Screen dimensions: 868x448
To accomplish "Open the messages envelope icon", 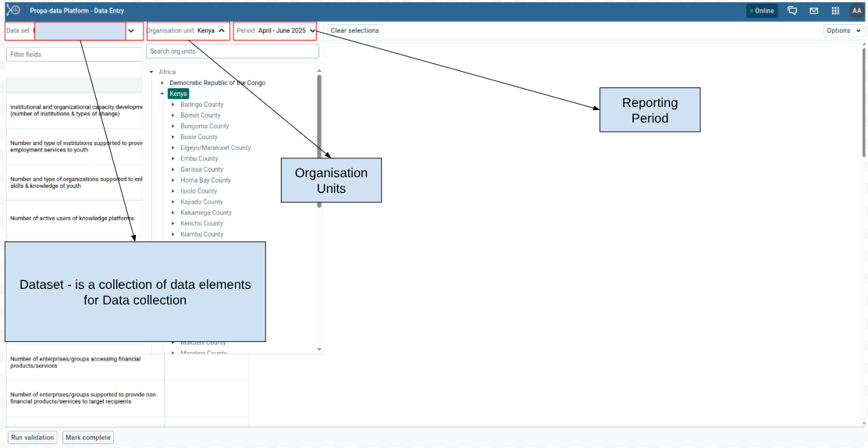I will (x=813, y=11).
